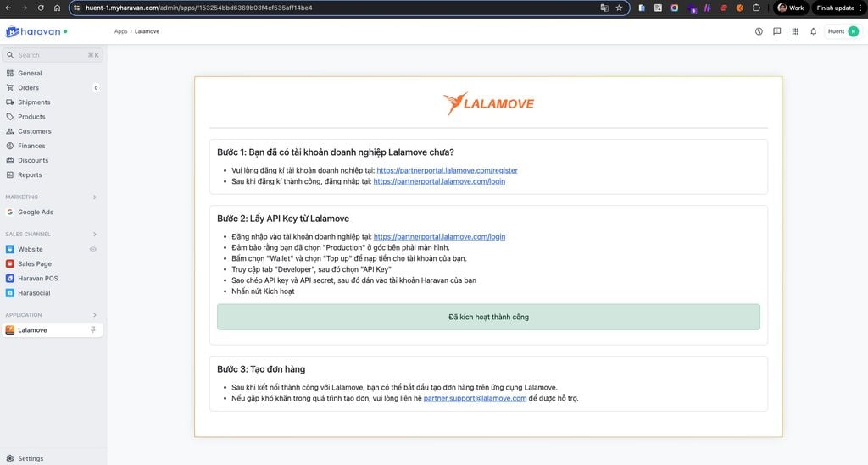This screenshot has height=465, width=868.
Task: Click the Haravan POS channel icon
Action: pos(10,278)
